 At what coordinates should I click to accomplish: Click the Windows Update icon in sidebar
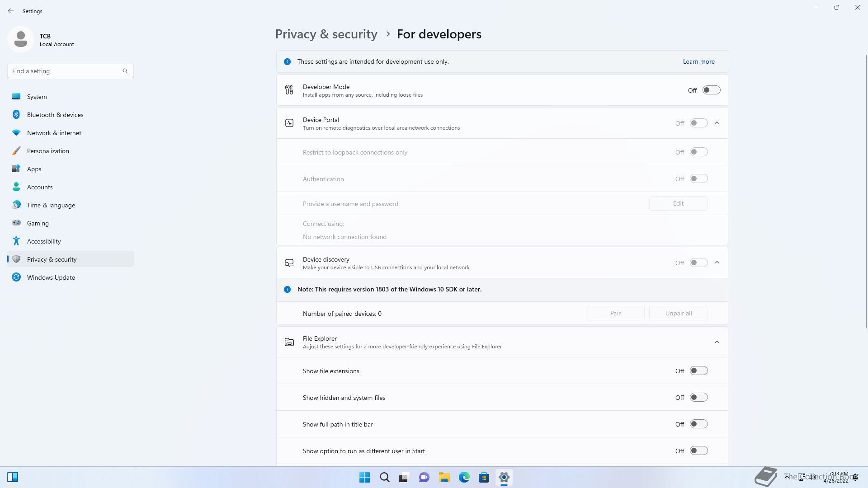tap(16, 277)
